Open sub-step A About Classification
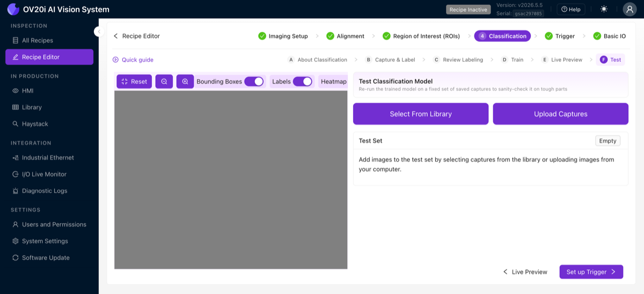Image resolution: width=644 pixels, height=294 pixels. [317, 60]
